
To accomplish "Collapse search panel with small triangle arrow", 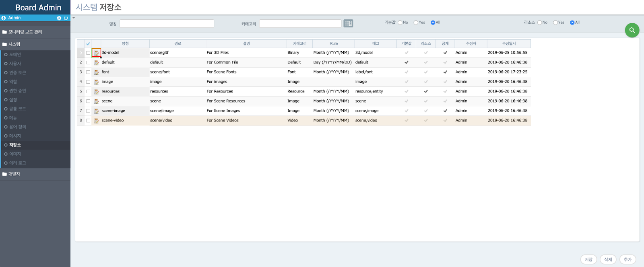I will pos(74,18).
